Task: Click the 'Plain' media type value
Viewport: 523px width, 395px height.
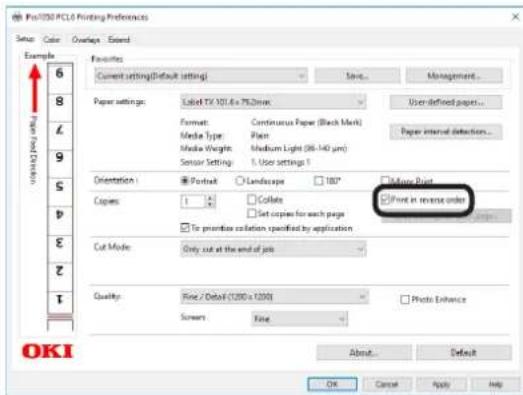Action: (x=259, y=135)
